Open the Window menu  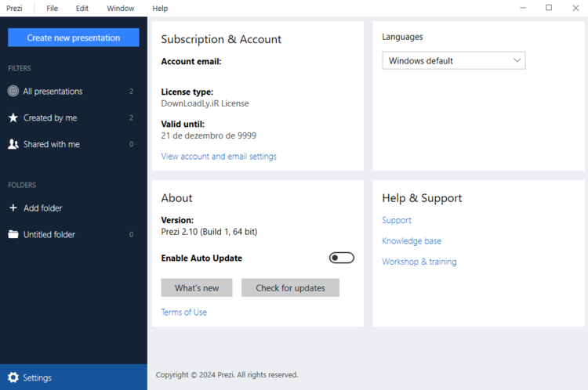[120, 9]
